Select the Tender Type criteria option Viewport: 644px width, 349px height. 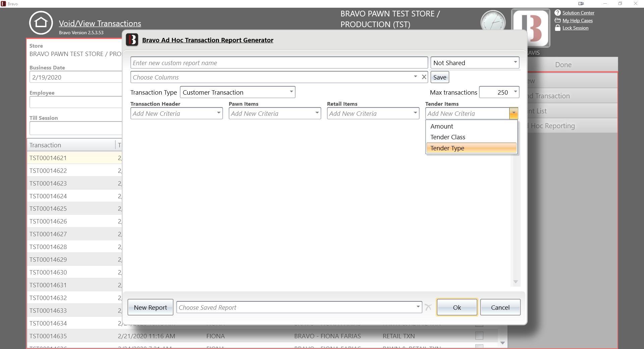[471, 148]
